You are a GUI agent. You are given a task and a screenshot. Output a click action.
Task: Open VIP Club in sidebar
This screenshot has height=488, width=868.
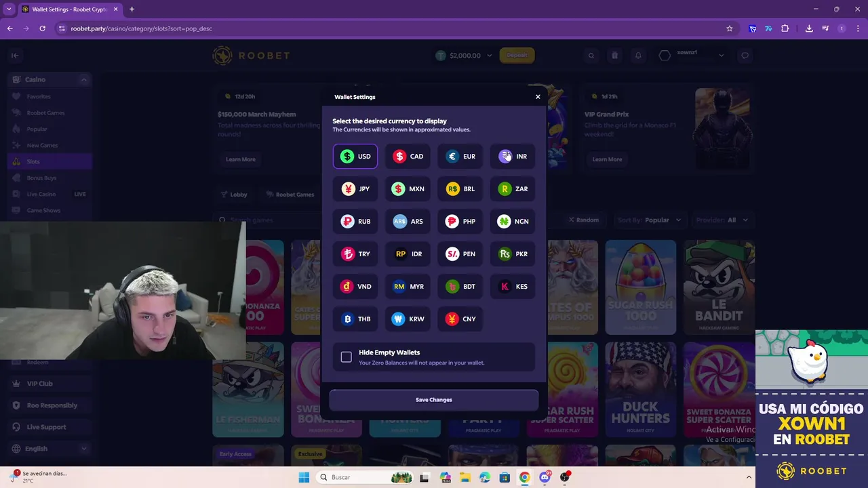pos(50,384)
